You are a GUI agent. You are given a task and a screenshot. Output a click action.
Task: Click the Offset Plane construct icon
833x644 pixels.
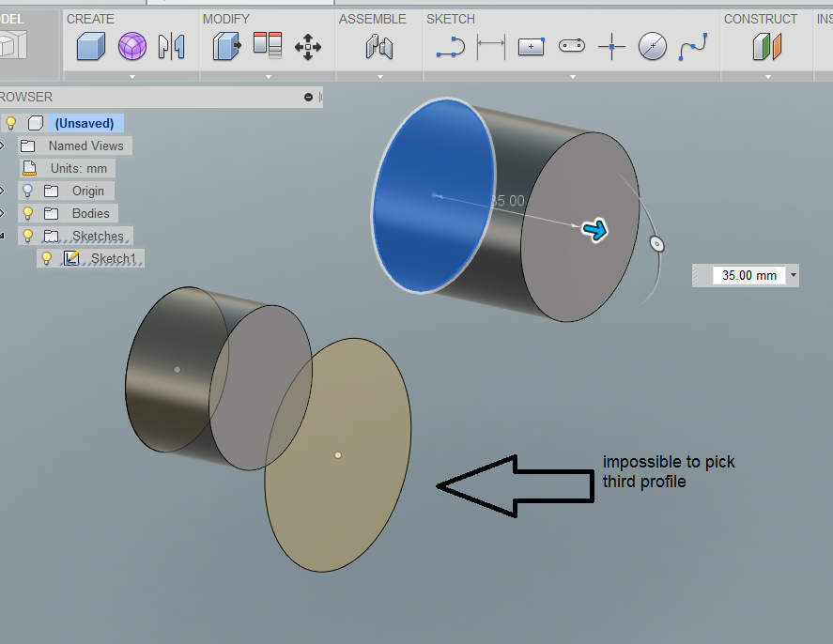point(767,47)
